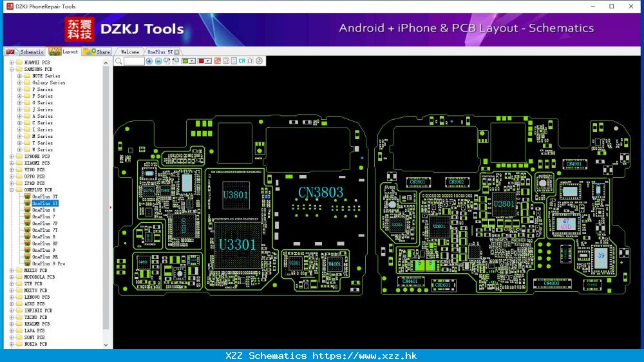Click the orange overlapping-squares toolbar icon

tap(217, 61)
